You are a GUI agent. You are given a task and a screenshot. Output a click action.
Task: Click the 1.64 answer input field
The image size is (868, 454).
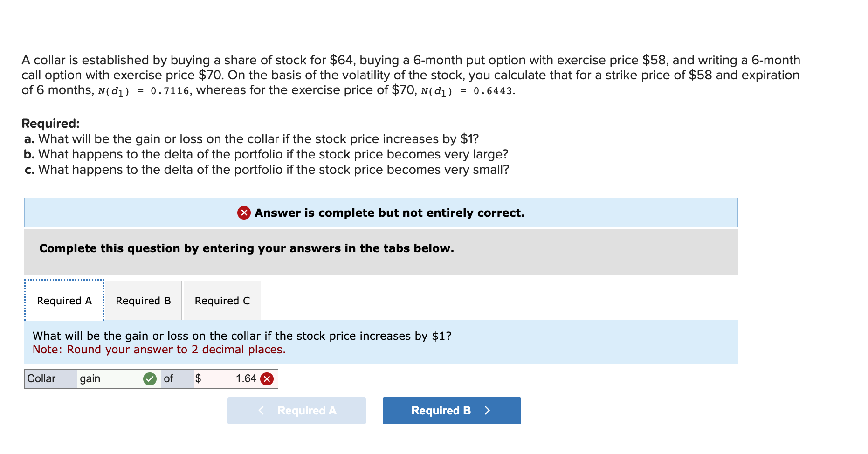click(233, 379)
